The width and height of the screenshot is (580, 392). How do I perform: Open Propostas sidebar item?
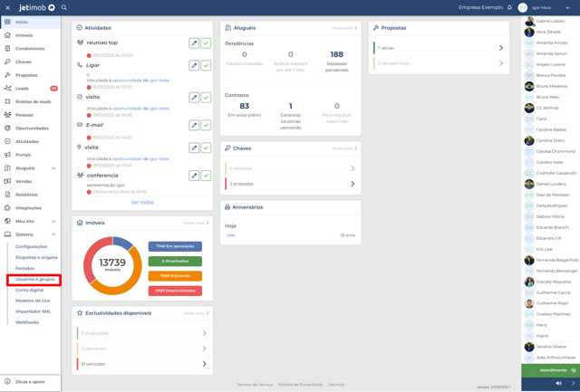pos(30,75)
